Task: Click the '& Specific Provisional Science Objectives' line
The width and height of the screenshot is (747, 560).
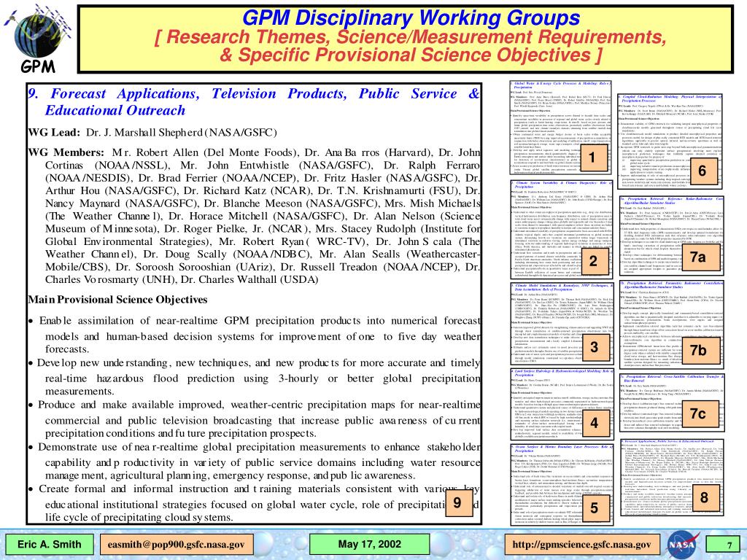Action: pyautogui.click(x=411, y=55)
